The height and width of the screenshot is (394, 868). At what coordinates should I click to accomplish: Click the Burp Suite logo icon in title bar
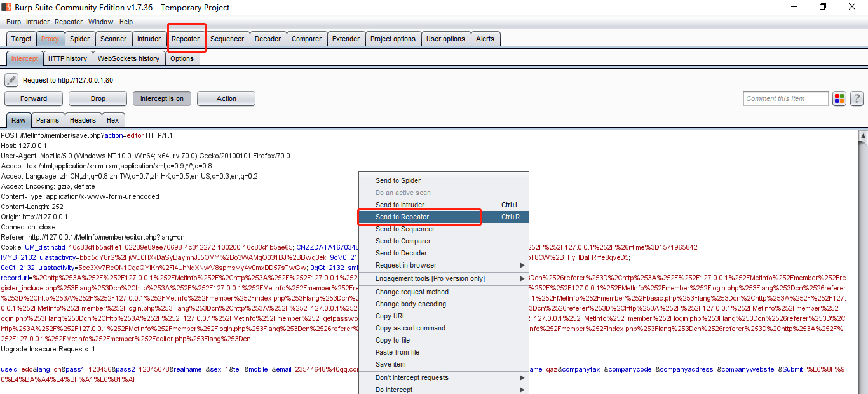(x=6, y=7)
